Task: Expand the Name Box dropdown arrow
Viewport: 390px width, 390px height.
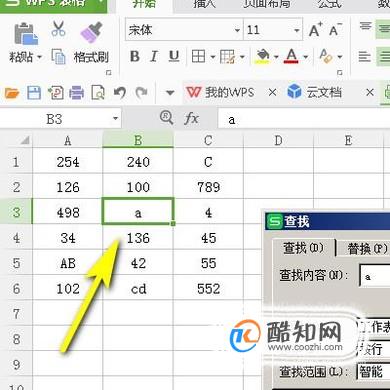Action: (x=115, y=118)
